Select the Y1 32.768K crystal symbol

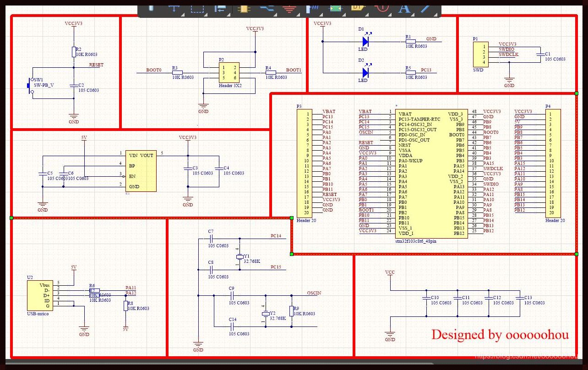click(x=239, y=257)
